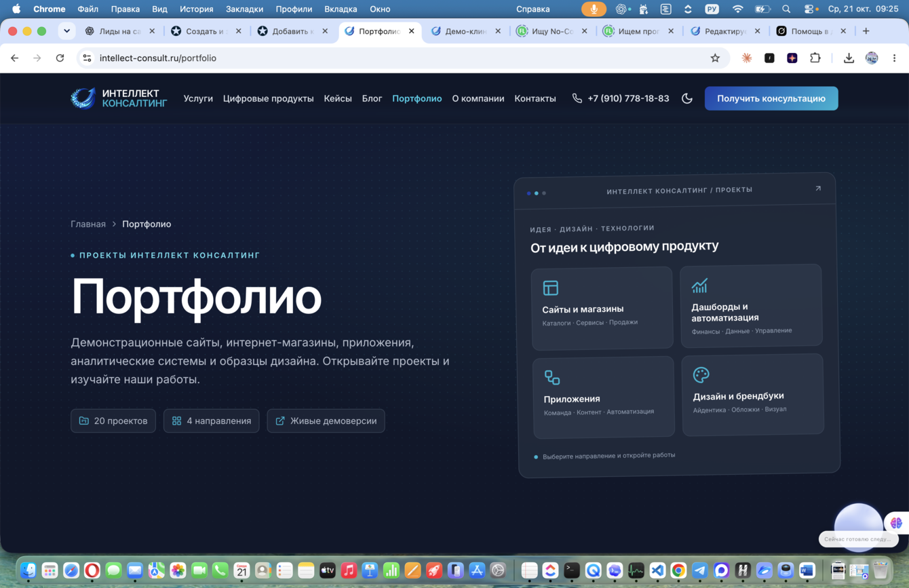Click the 20 проектов badge

coord(113,420)
